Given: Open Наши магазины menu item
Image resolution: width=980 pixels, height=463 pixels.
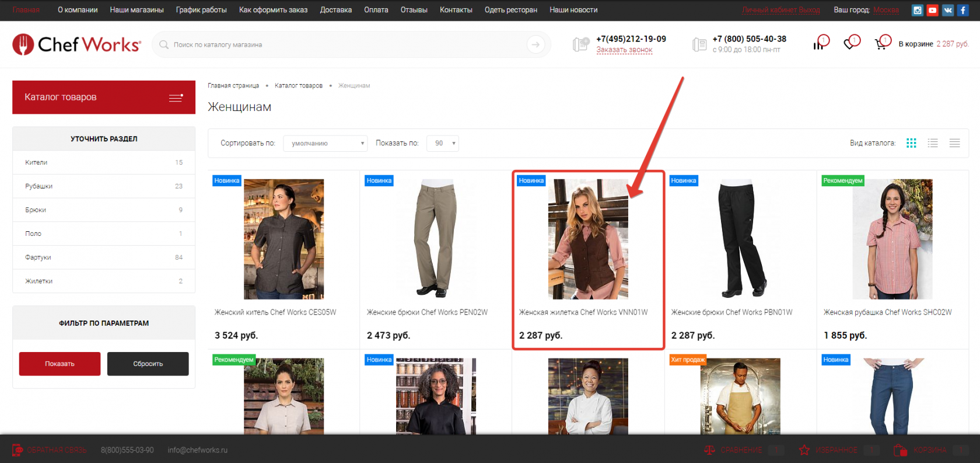Looking at the screenshot, I should (137, 10).
